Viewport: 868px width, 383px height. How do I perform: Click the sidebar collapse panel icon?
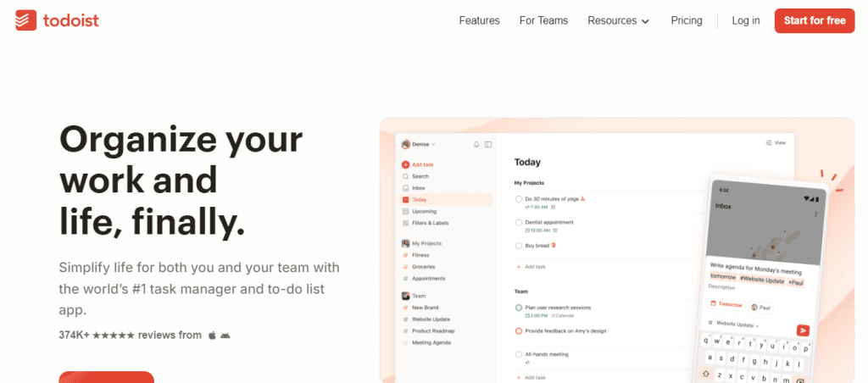point(488,145)
